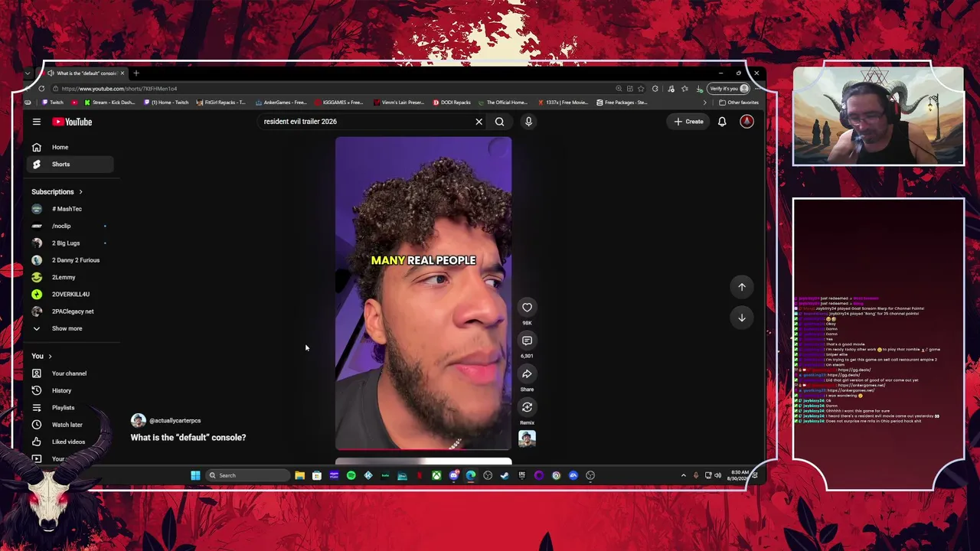Screen dimensions: 980x551
Task: Go to the YouTube logo homepage
Action: tap(72, 122)
